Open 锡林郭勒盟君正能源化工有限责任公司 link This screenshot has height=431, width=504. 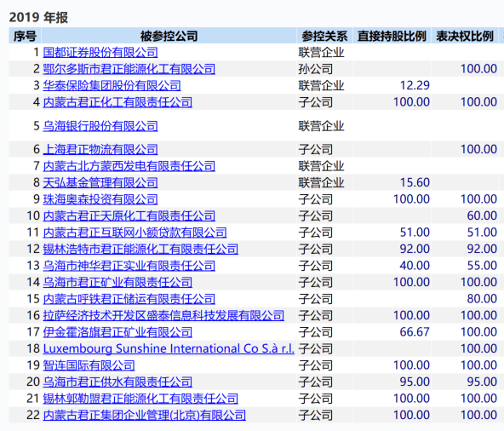[140, 399]
